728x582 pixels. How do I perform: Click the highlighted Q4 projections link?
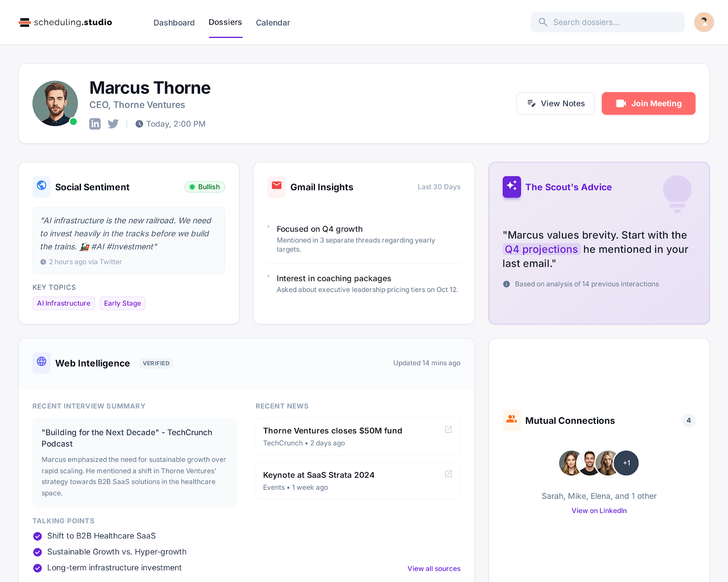(x=541, y=249)
